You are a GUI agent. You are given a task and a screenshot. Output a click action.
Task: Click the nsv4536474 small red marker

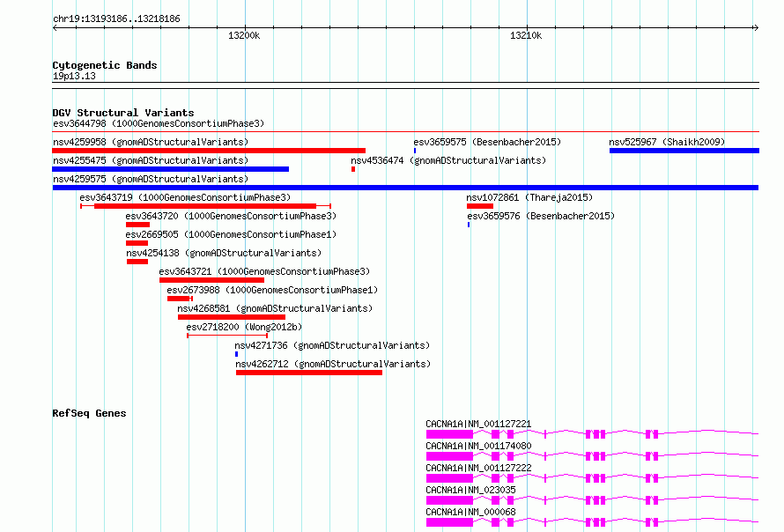click(x=353, y=169)
